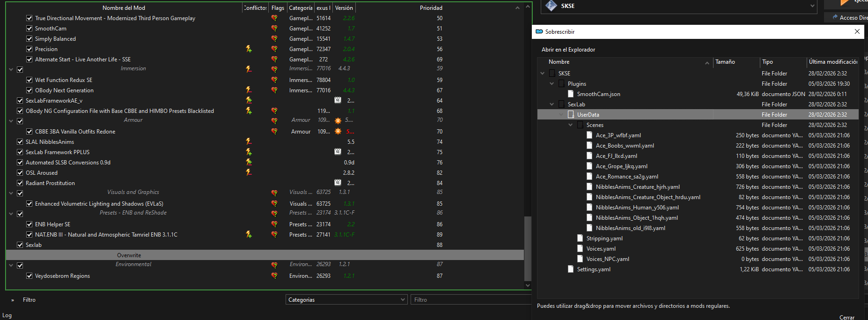Sort overwrite files by Tipo column
Screen dimensions: 868x320
(783, 62)
